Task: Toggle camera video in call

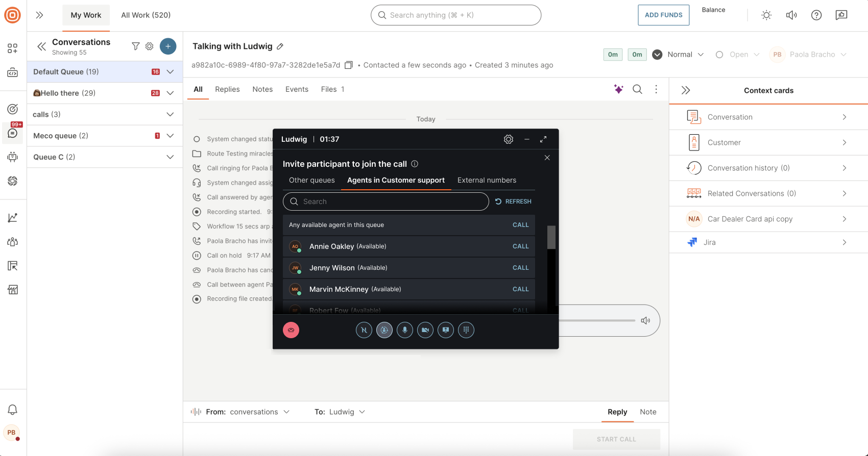Action: [425, 330]
